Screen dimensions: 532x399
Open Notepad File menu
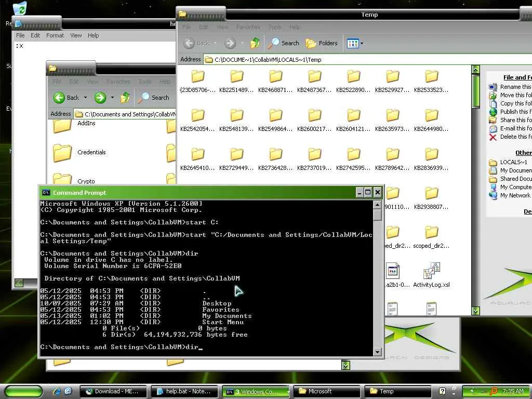(20, 35)
